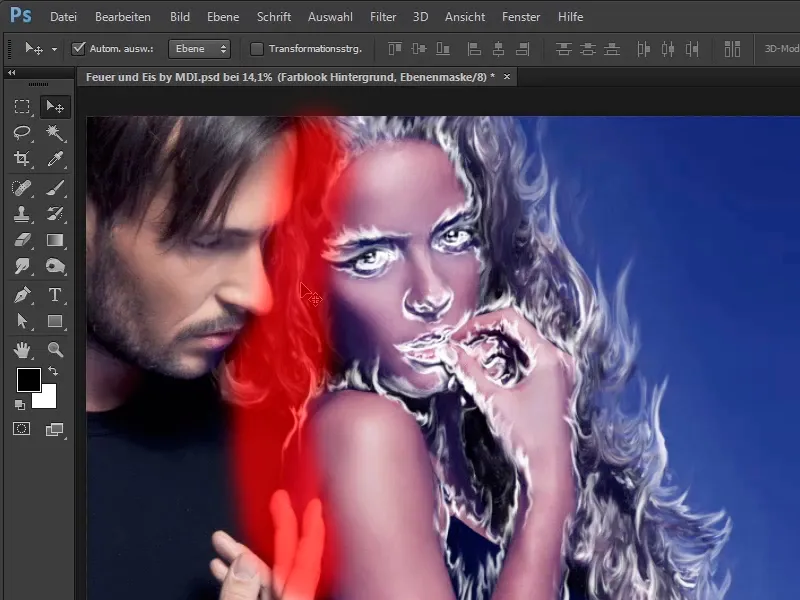Click the Auto-Align Layers icon
This screenshot has width=800, height=600.
pos(732,49)
